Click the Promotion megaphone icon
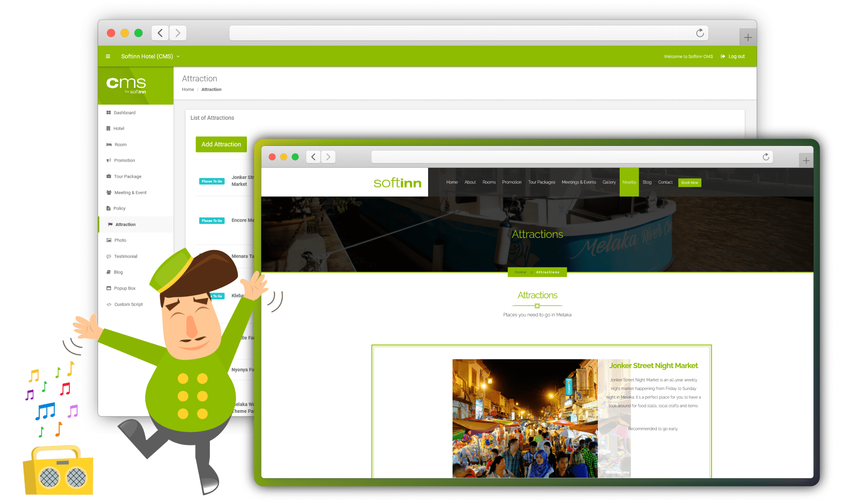This screenshot has height=504, width=865. tap(109, 160)
